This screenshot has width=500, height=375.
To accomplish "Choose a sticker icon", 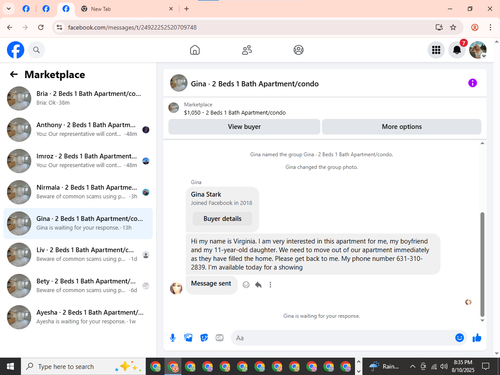I will [x=204, y=338].
